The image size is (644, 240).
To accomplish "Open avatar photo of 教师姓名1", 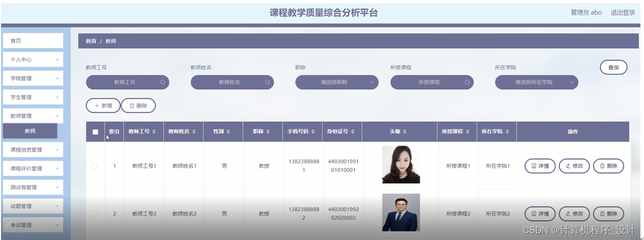I will click(401, 165).
